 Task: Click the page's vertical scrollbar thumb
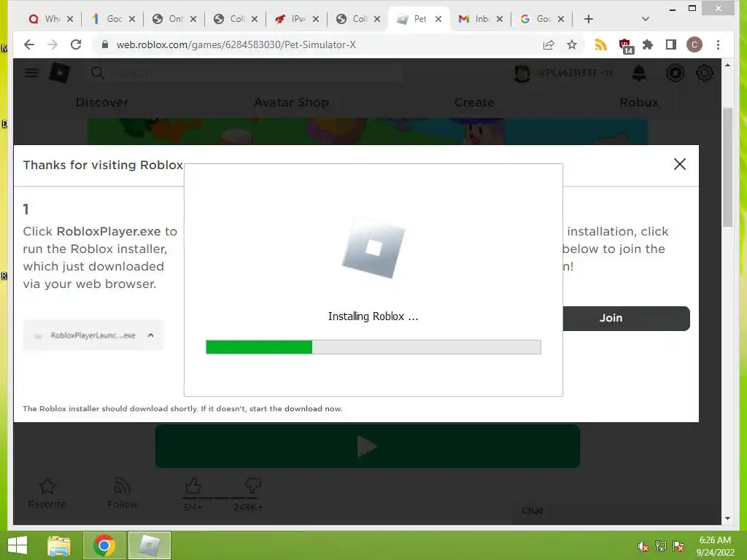click(x=727, y=167)
